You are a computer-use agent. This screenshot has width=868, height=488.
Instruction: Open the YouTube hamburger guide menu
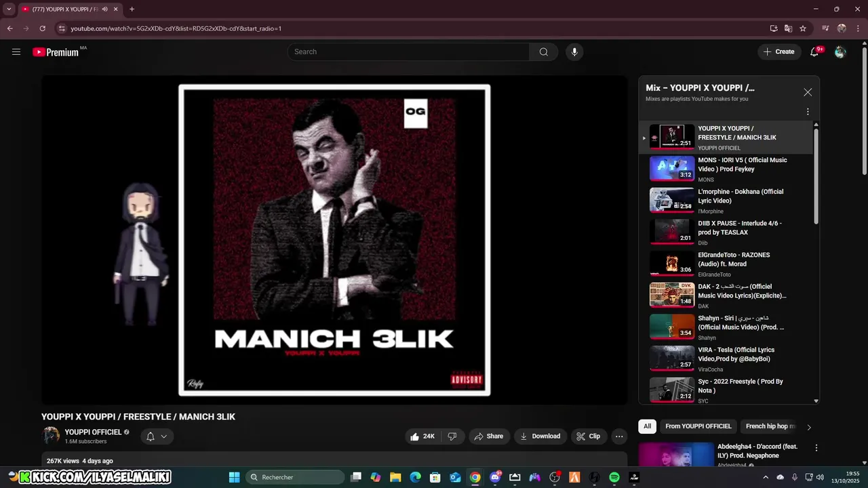16,52
